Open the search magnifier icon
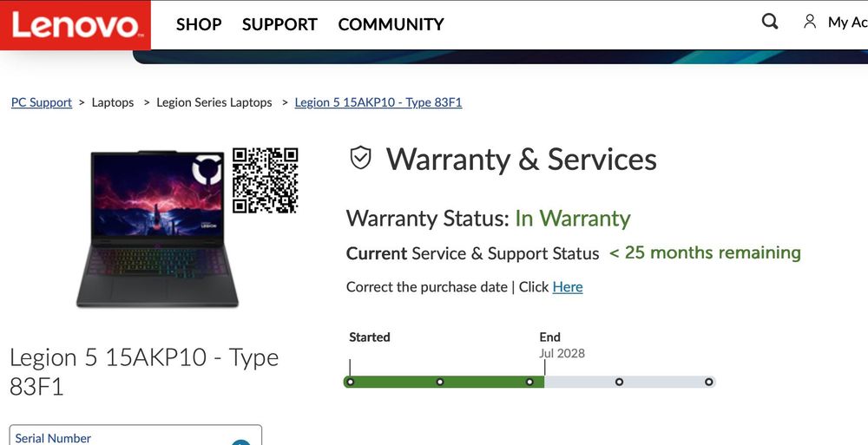The height and width of the screenshot is (445, 868). (769, 23)
